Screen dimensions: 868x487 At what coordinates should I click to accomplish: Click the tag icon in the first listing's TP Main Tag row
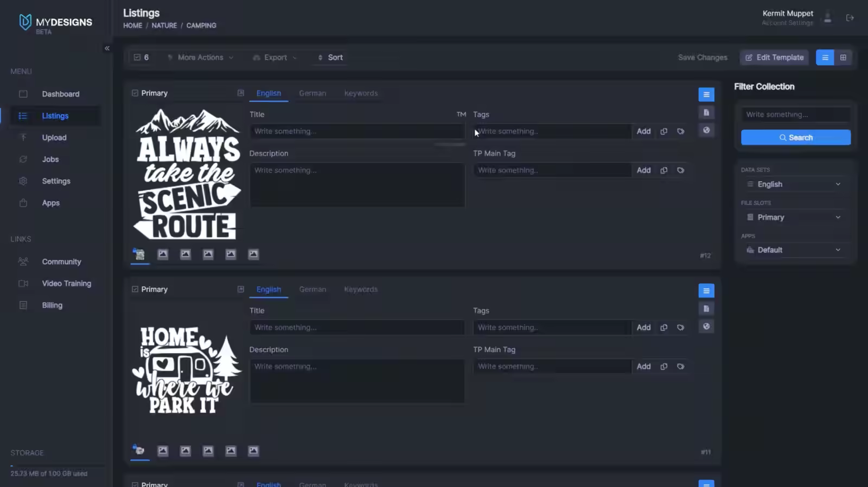680,170
